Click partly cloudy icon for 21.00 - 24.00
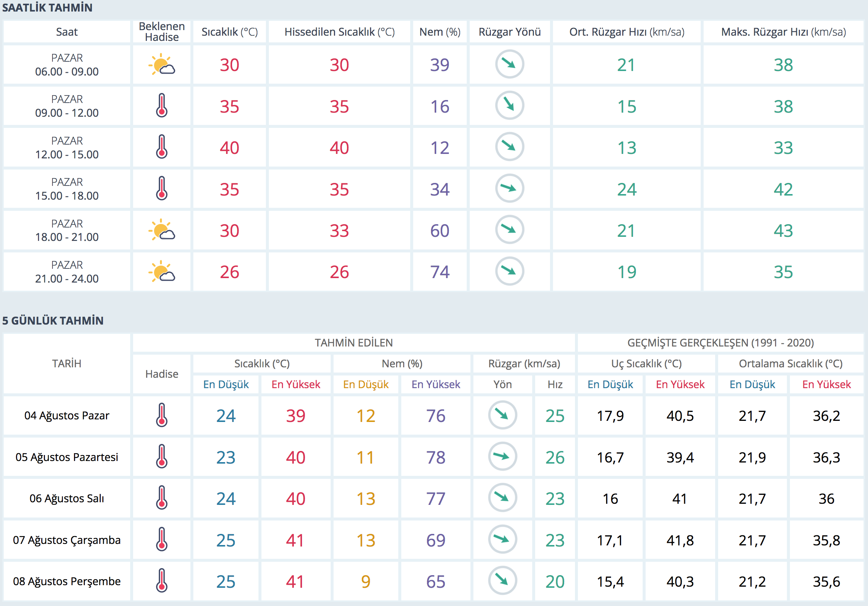 (161, 271)
